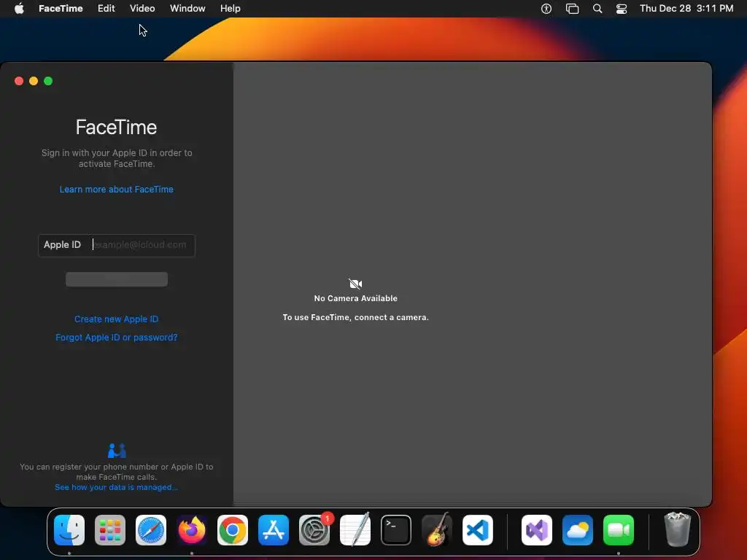
Task: Click the disabled gray sign-in button
Action: click(x=116, y=279)
